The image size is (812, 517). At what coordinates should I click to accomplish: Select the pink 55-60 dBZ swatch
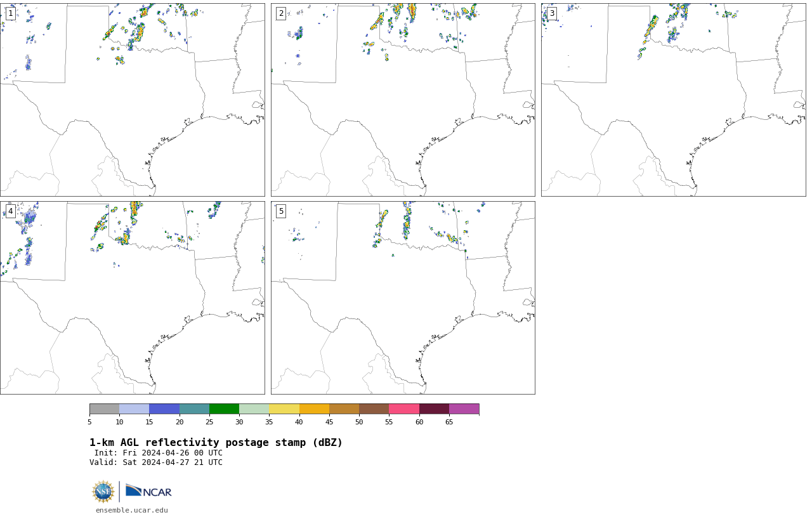pyautogui.click(x=404, y=409)
